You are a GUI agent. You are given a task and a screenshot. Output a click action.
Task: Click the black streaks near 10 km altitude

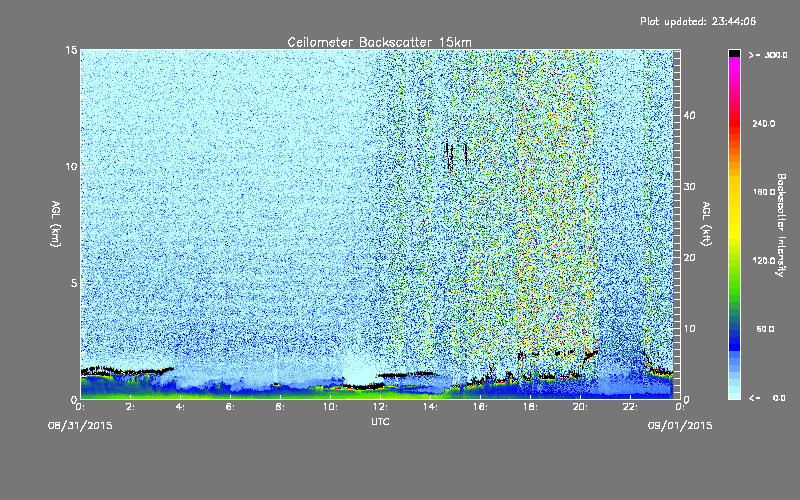pyautogui.click(x=456, y=154)
